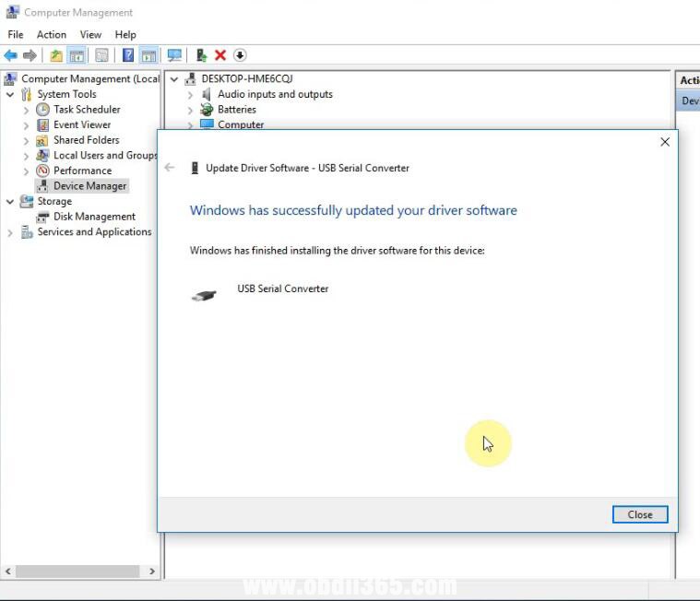This screenshot has height=601, width=700.
Task: Open the Help menu
Action: tap(125, 34)
